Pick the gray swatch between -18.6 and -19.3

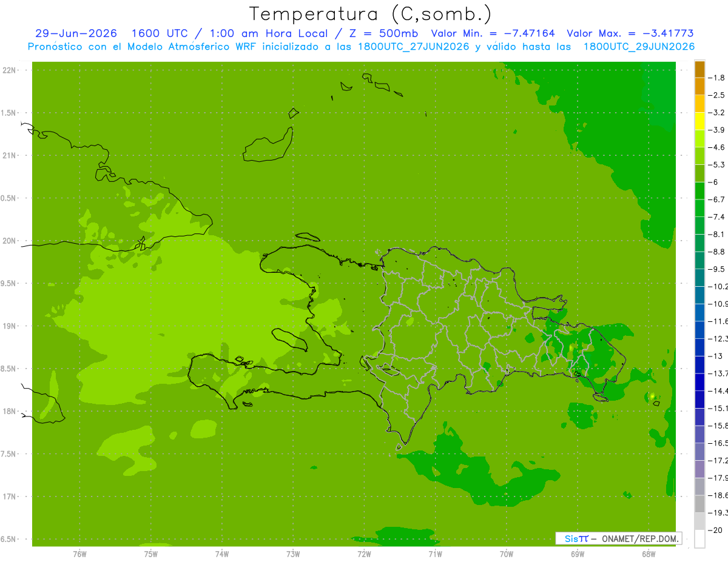(699, 504)
